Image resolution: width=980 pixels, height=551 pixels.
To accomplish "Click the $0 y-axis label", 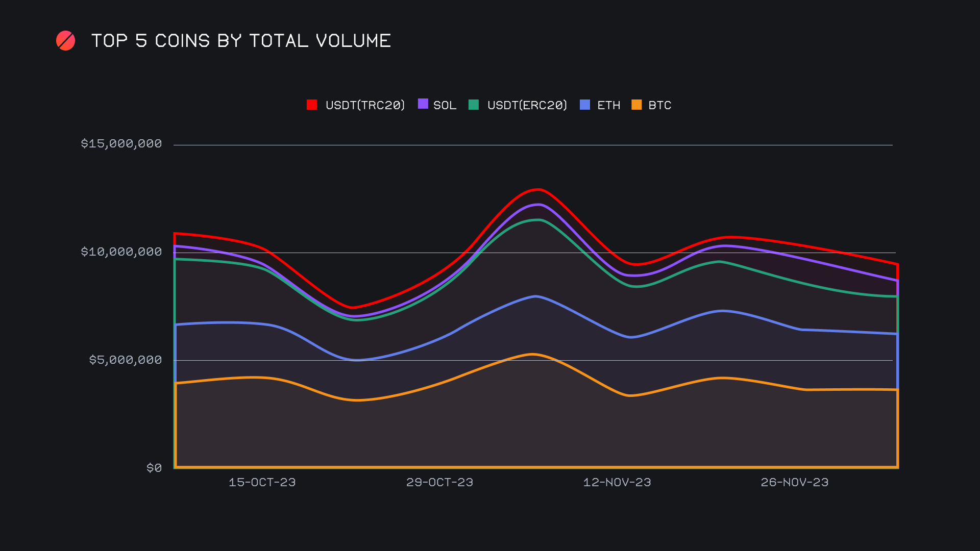I will (154, 468).
